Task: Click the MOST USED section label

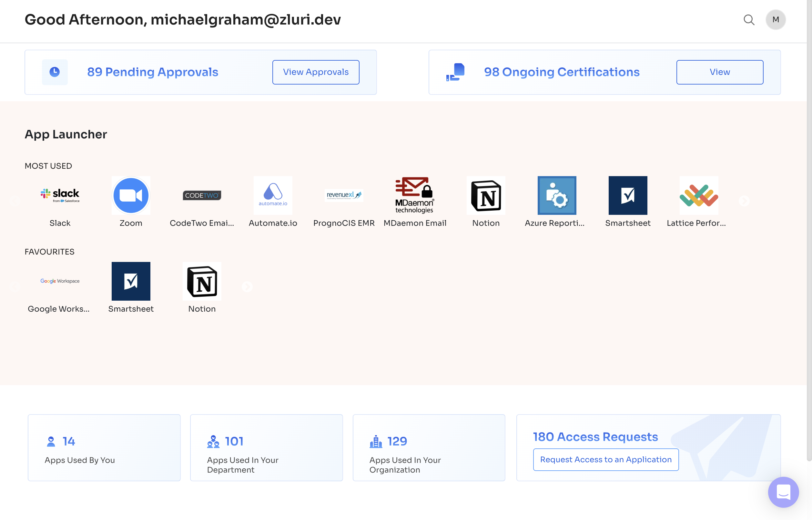Action: [48, 166]
